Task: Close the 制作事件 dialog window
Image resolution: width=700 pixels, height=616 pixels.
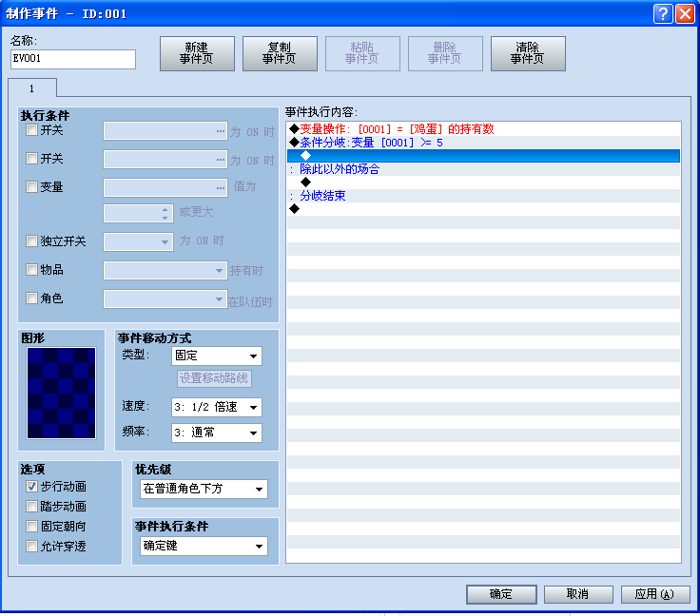Action: point(685,14)
